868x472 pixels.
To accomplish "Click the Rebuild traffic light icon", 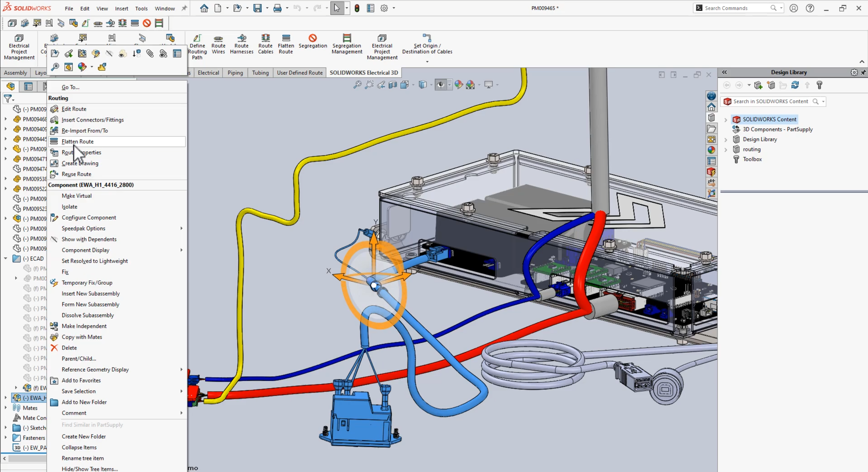I will pos(357,8).
